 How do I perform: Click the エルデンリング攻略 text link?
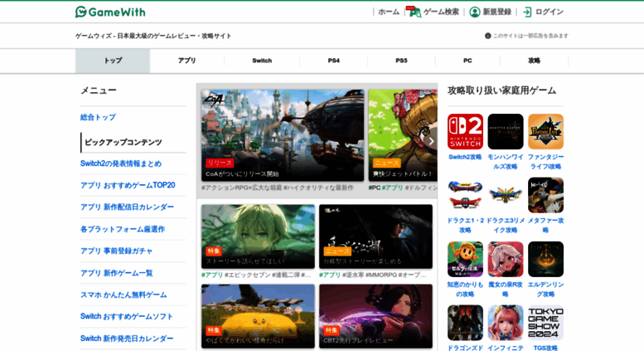[x=545, y=290]
